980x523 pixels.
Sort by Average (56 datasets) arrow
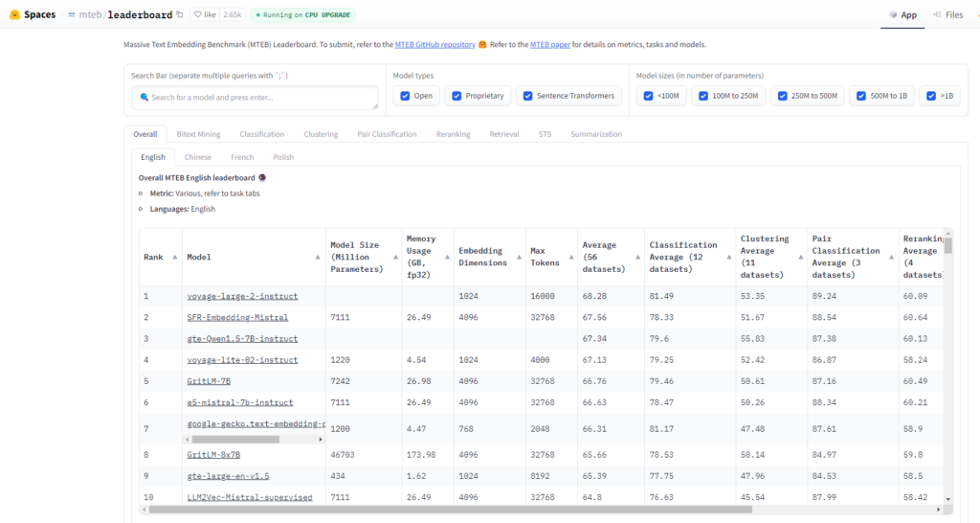(637, 257)
